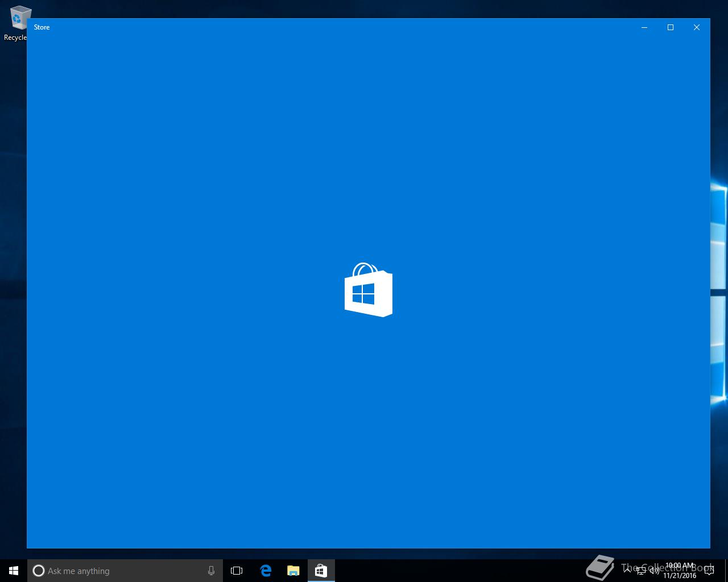Open File Explorer from the taskbar
Screen dimensions: 728x582
pyautogui.click(x=293, y=571)
